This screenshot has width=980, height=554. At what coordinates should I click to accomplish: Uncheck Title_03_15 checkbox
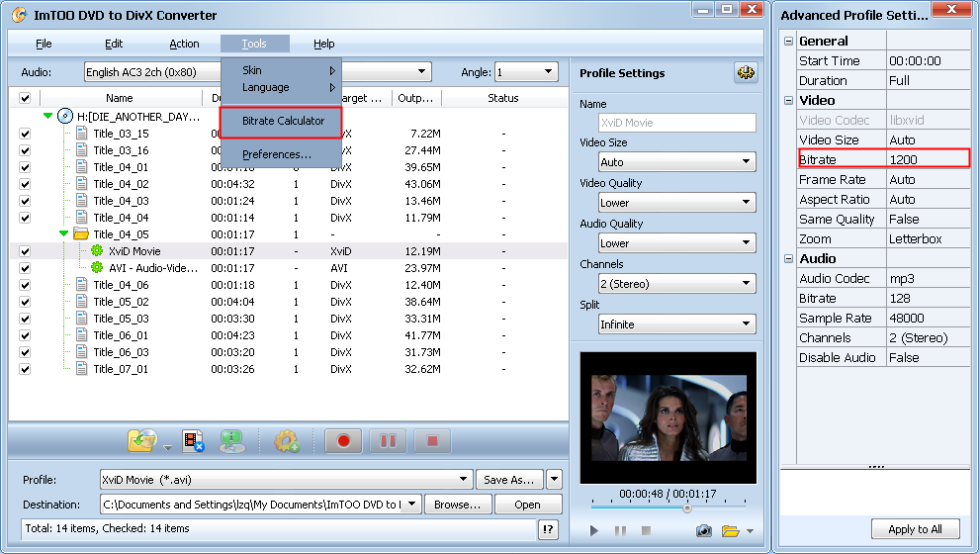point(25,134)
